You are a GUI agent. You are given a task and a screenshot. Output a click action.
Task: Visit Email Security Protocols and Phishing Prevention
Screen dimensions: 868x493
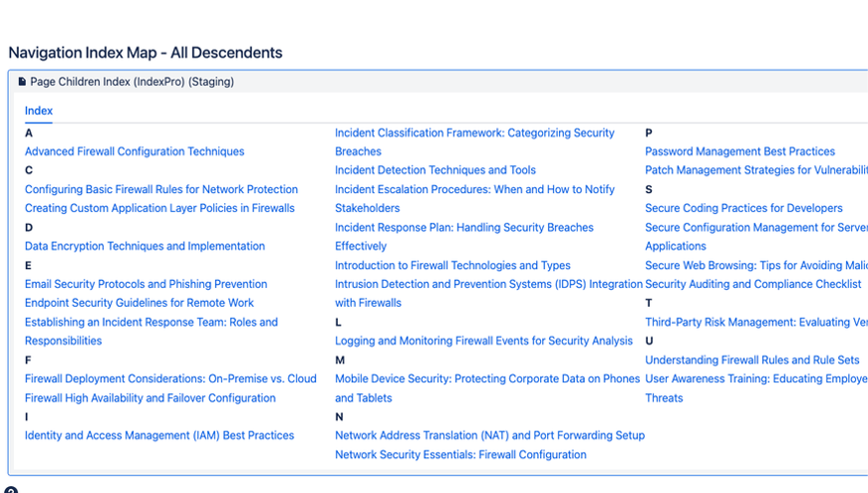coord(145,284)
